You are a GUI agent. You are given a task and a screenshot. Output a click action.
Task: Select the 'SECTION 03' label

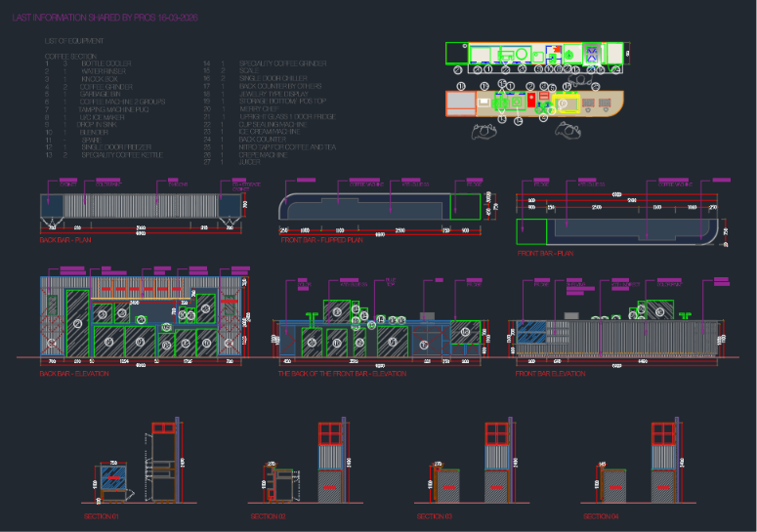coord(434,516)
